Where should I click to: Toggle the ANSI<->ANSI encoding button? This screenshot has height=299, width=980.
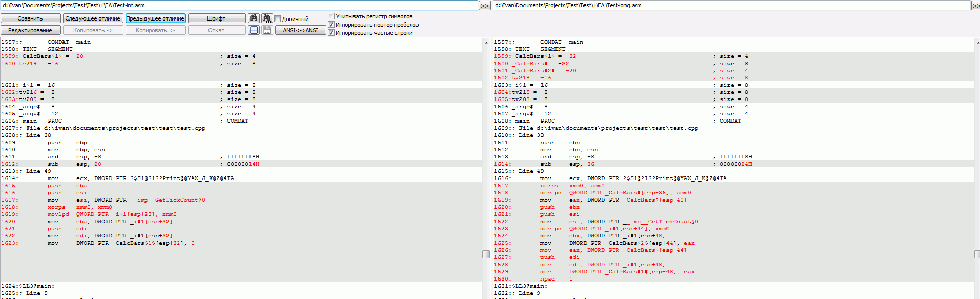pos(301,30)
